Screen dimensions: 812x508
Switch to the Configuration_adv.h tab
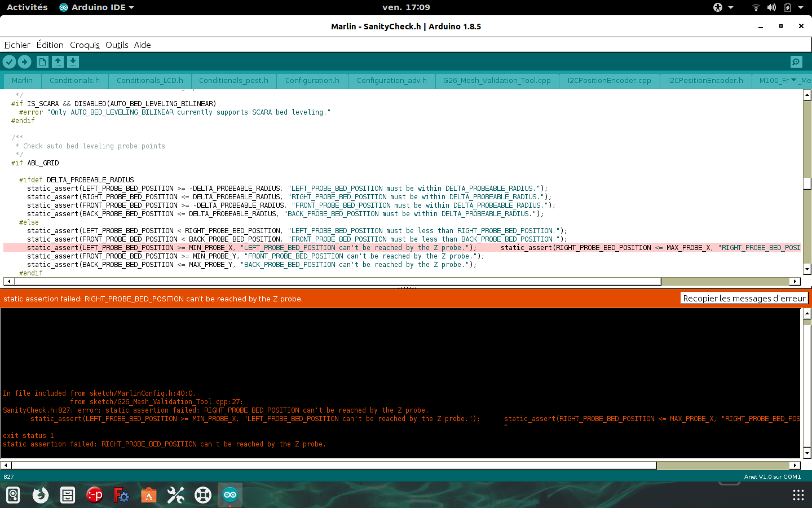[392, 81]
